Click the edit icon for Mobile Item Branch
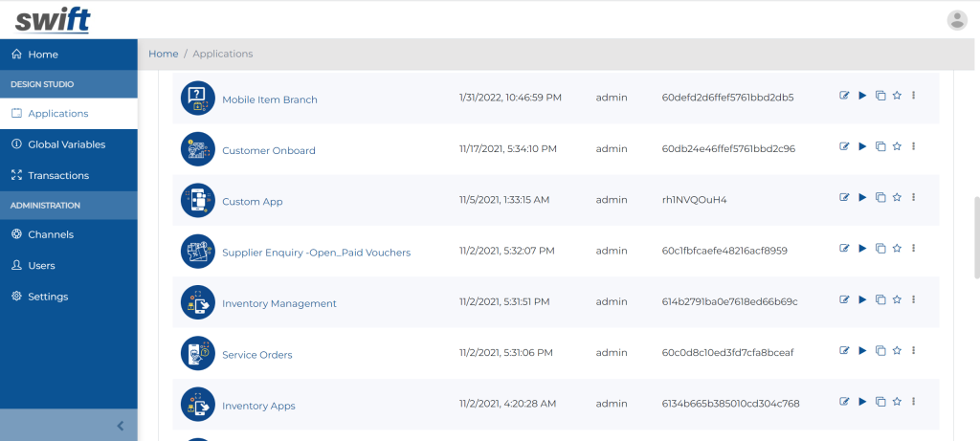 [844, 96]
